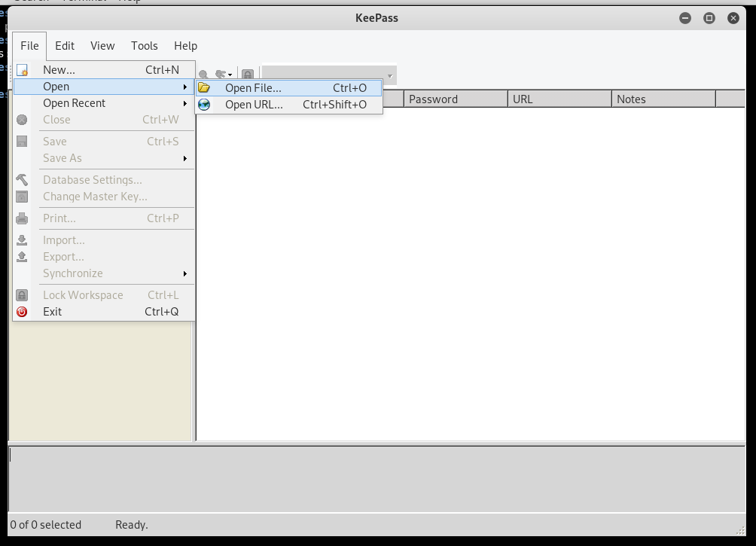756x546 pixels.
Task: Click the Open submenu arrow
Action: point(184,87)
